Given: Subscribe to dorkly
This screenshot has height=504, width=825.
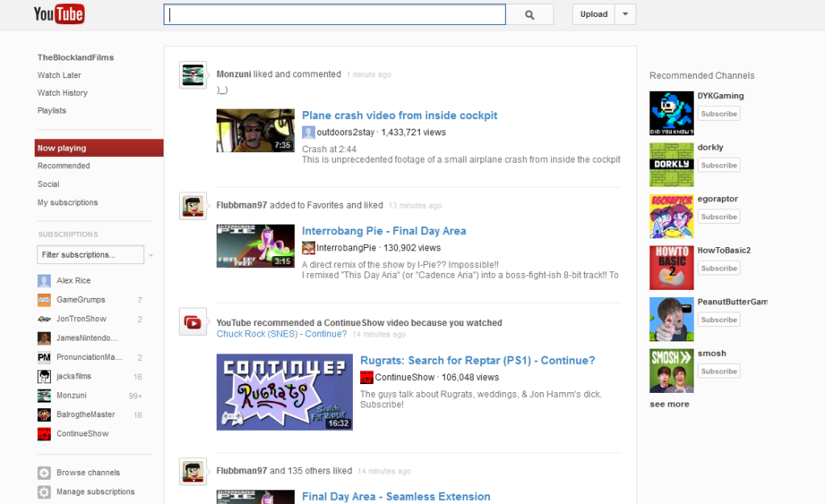Looking at the screenshot, I should (719, 165).
